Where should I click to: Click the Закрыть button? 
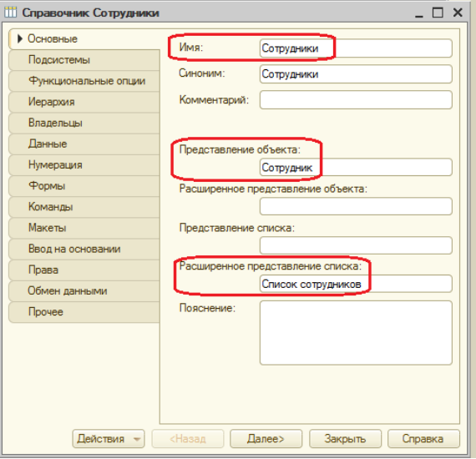click(345, 439)
